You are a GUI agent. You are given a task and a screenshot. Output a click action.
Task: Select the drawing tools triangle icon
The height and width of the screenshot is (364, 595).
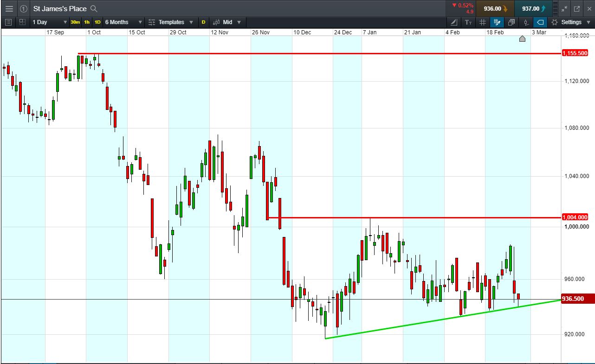click(x=454, y=22)
